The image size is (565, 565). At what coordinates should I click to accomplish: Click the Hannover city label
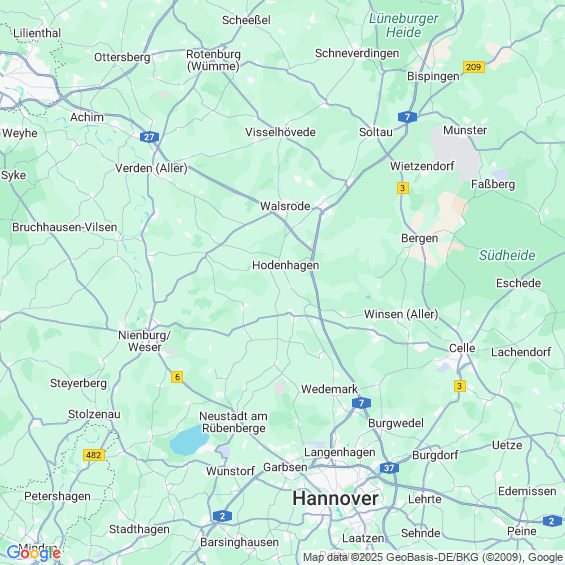[x=335, y=499]
